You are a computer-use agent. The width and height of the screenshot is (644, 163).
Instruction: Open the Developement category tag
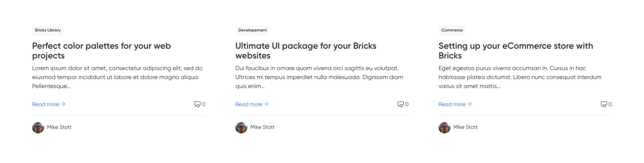(x=253, y=30)
